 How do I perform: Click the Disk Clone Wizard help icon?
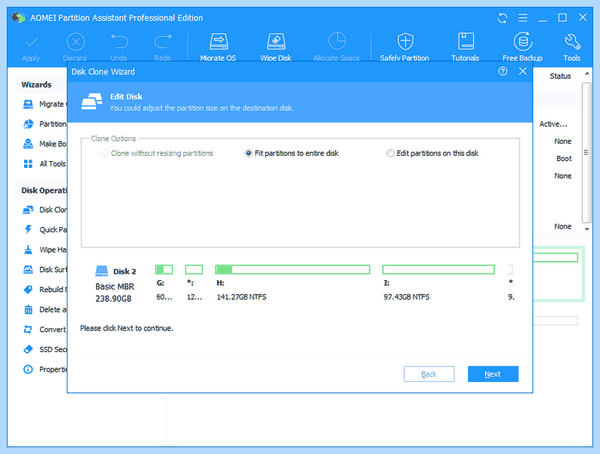click(x=503, y=71)
